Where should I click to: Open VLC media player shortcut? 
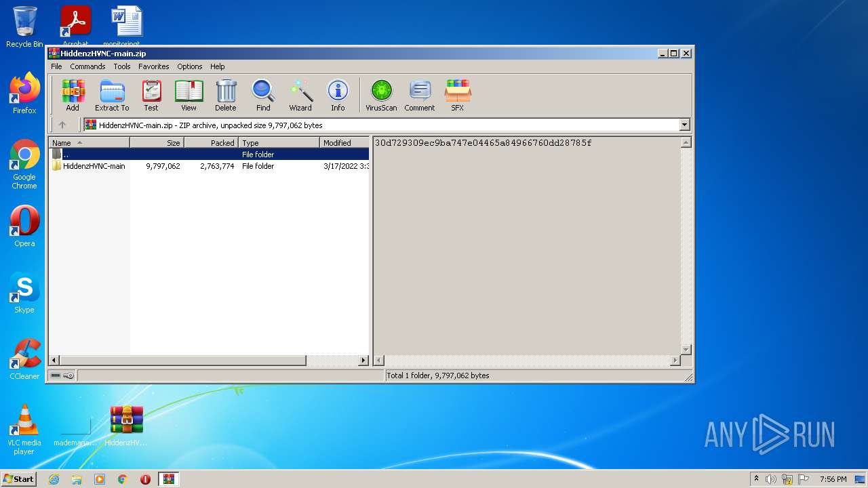[24, 430]
